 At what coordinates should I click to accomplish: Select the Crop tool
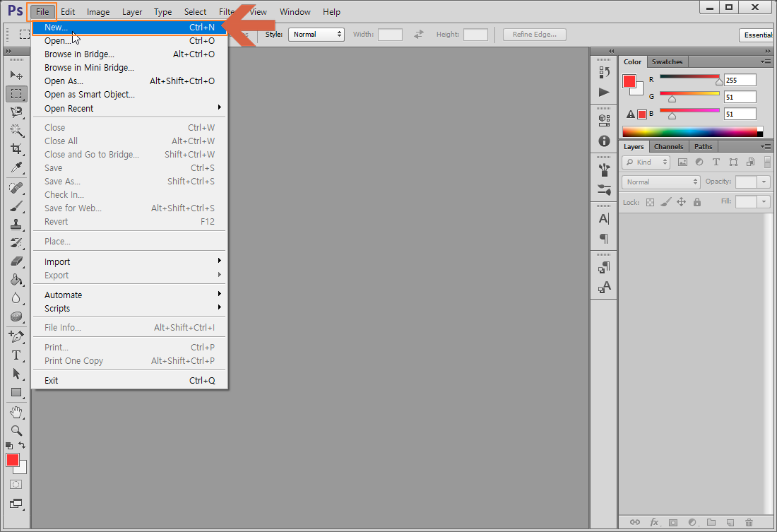(16, 149)
